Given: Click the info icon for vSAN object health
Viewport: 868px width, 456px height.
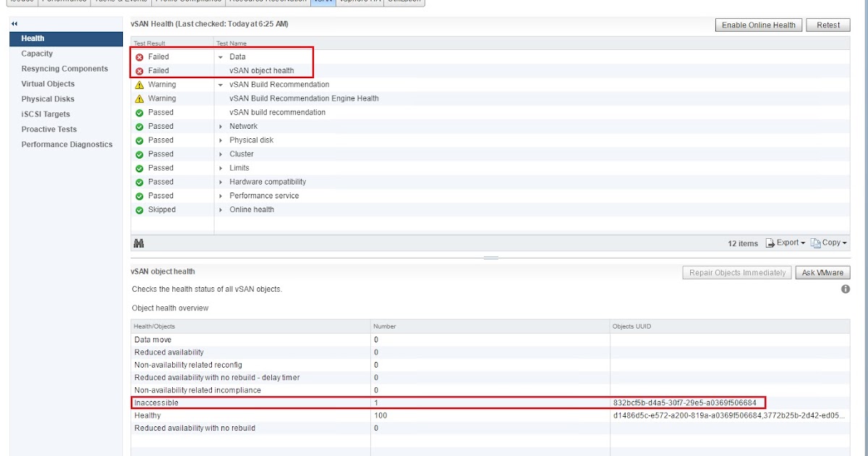Looking at the screenshot, I should tap(845, 289).
